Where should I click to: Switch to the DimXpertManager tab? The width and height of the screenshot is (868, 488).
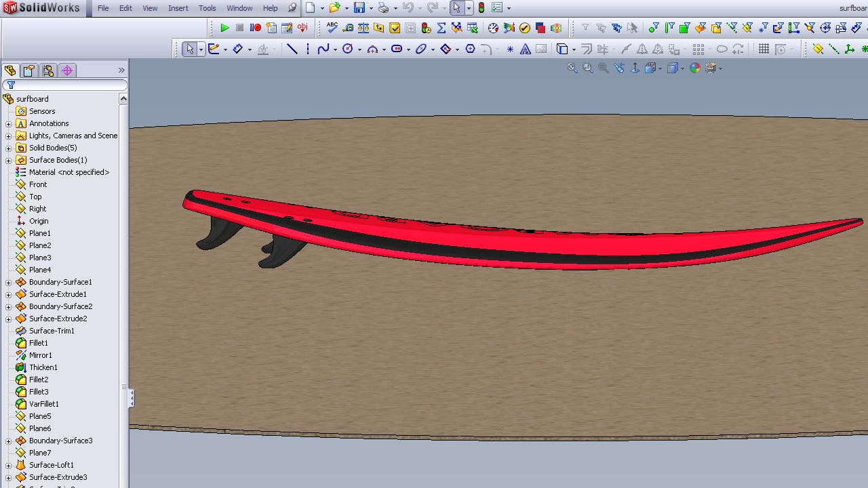point(67,70)
